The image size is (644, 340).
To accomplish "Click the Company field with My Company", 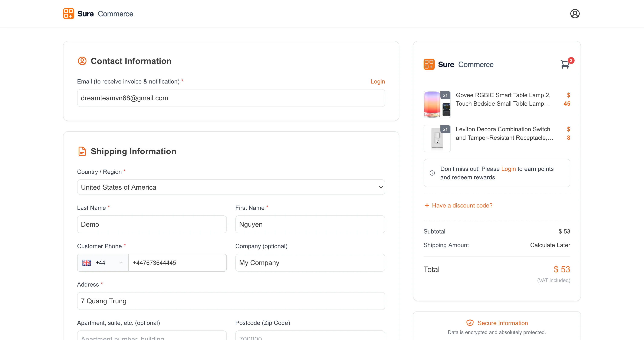I will pyautogui.click(x=310, y=262).
